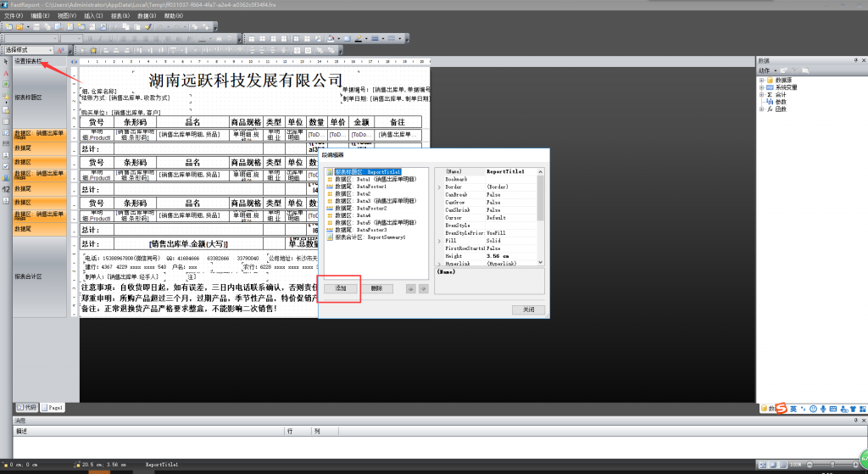
Task: Select 报表标题区: ReportTitle1 in band list
Action: click(368, 172)
